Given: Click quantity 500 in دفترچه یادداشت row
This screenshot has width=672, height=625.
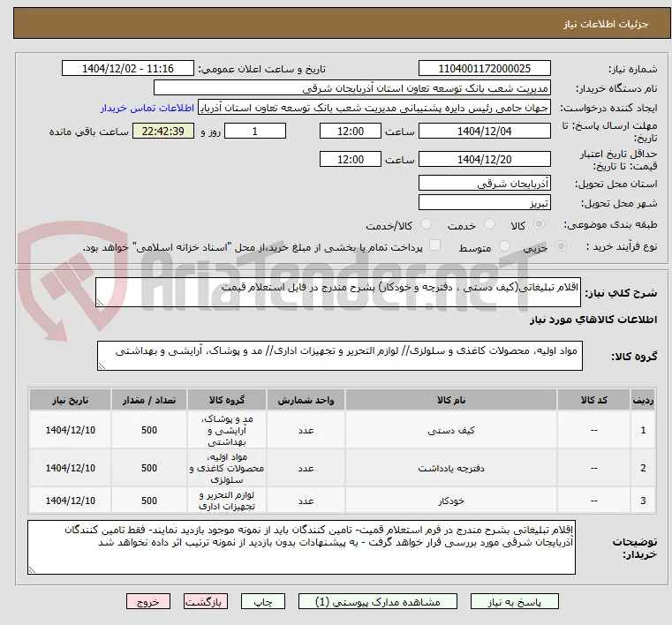Looking at the screenshot, I should click(148, 468).
